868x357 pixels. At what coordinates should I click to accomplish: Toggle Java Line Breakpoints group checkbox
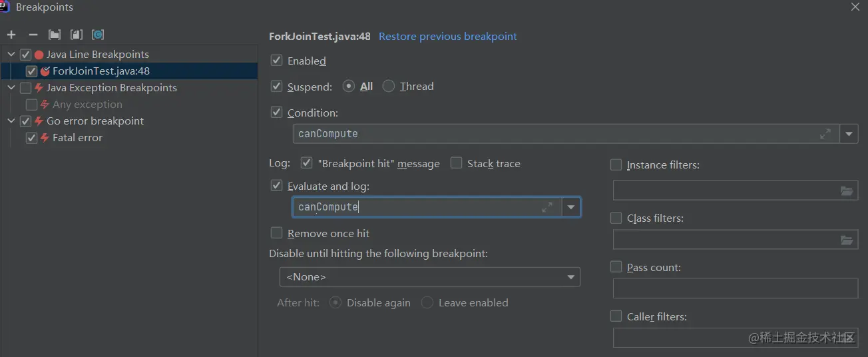tap(25, 55)
